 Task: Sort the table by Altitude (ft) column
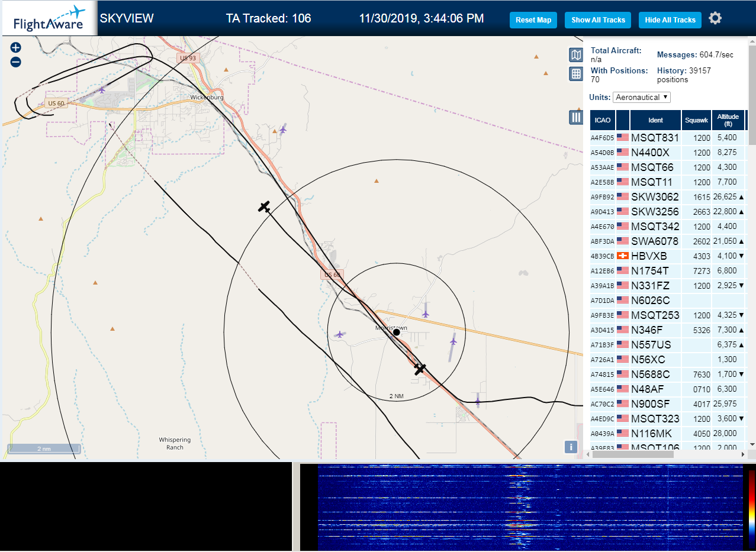click(x=728, y=120)
